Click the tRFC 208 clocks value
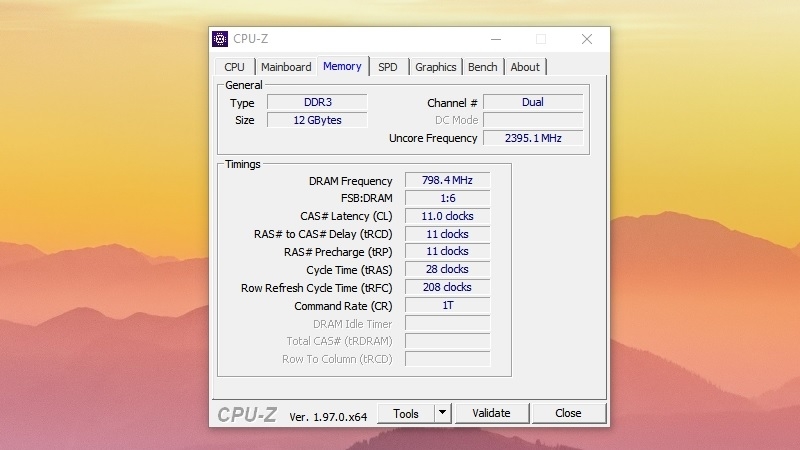Image resolution: width=800 pixels, height=450 pixels. click(447, 287)
